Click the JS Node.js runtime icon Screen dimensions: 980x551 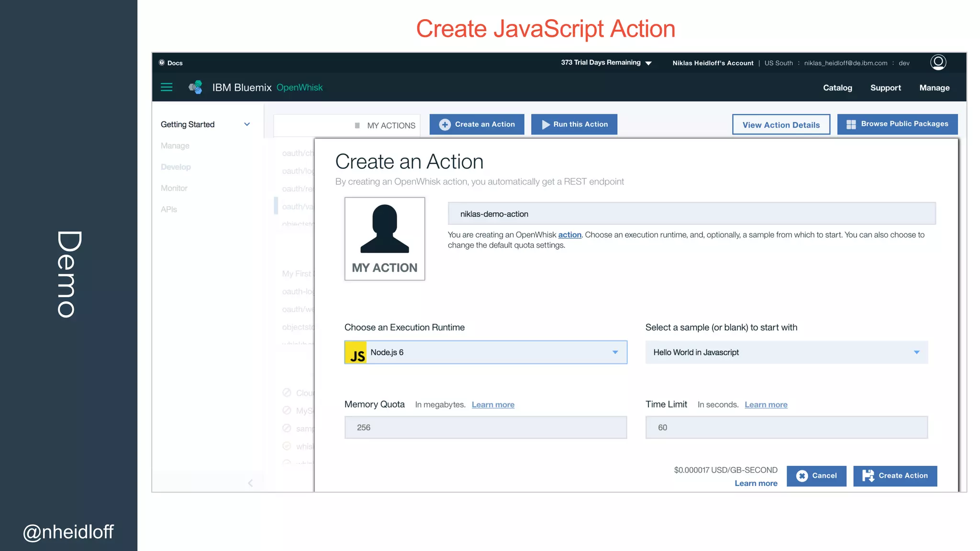(x=356, y=353)
